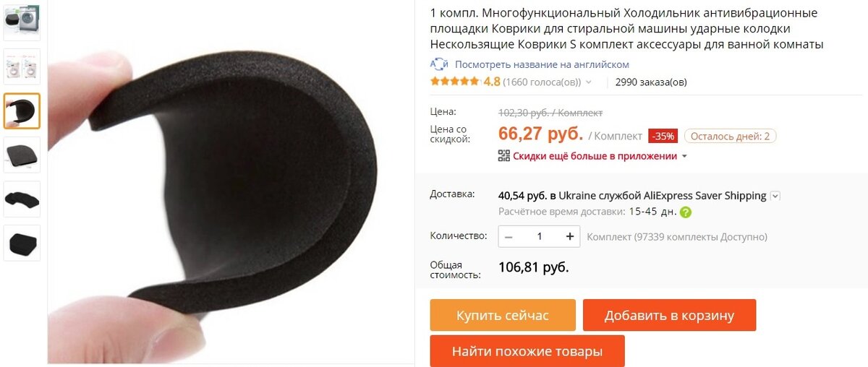
Task: Click the QR code icon for app discounts
Action: click(x=504, y=155)
